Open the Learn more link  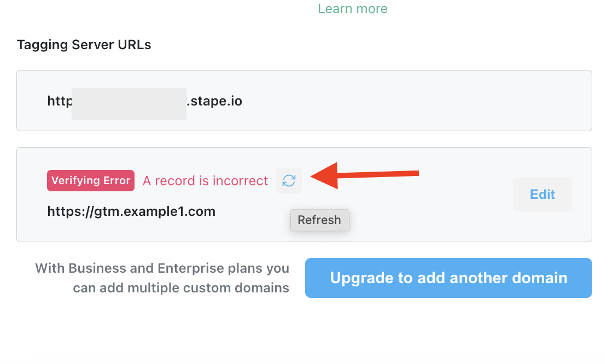(352, 9)
